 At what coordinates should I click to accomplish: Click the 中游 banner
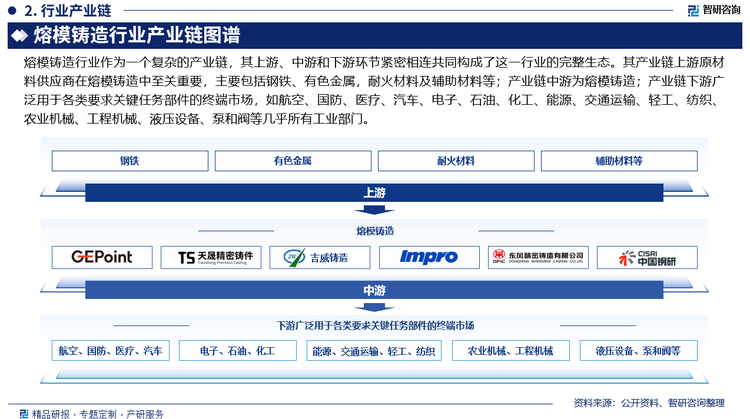click(374, 290)
